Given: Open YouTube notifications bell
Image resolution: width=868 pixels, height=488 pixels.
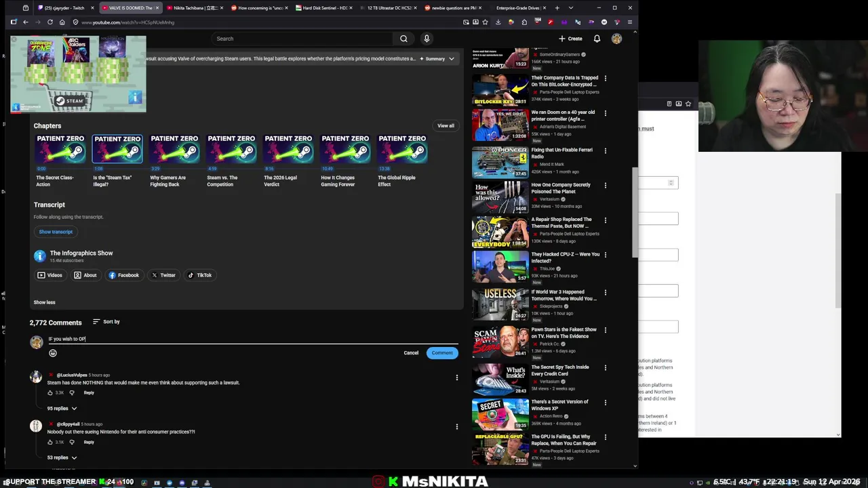Looking at the screenshot, I should pos(597,39).
